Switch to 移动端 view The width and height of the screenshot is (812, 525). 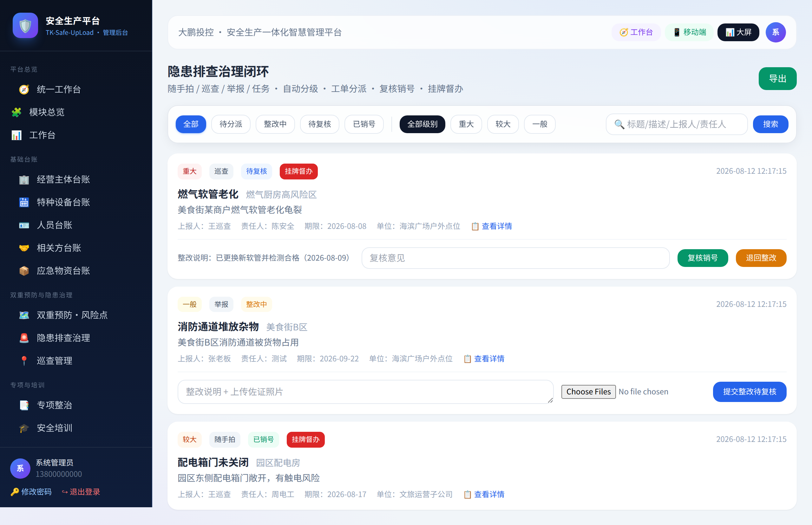point(689,32)
